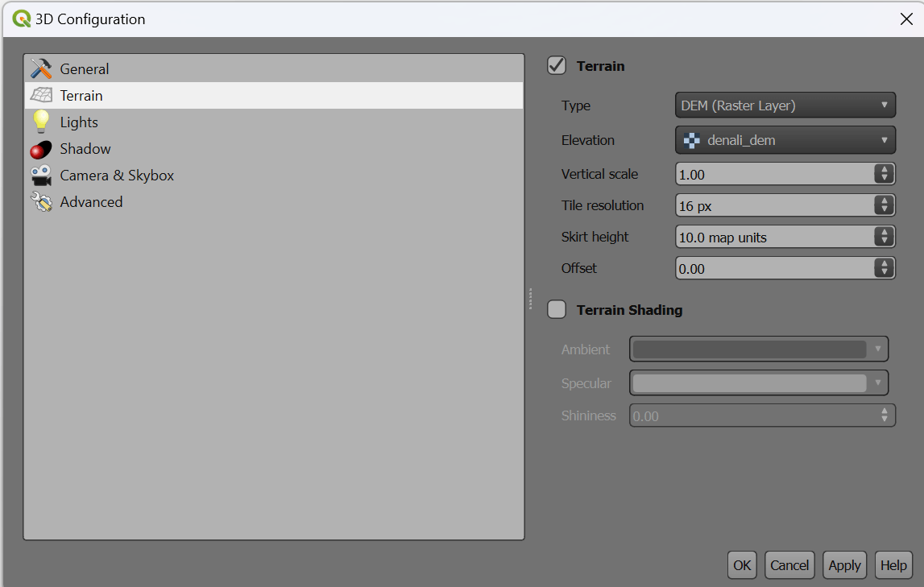Click the Apply button
The image size is (924, 587).
point(844,565)
